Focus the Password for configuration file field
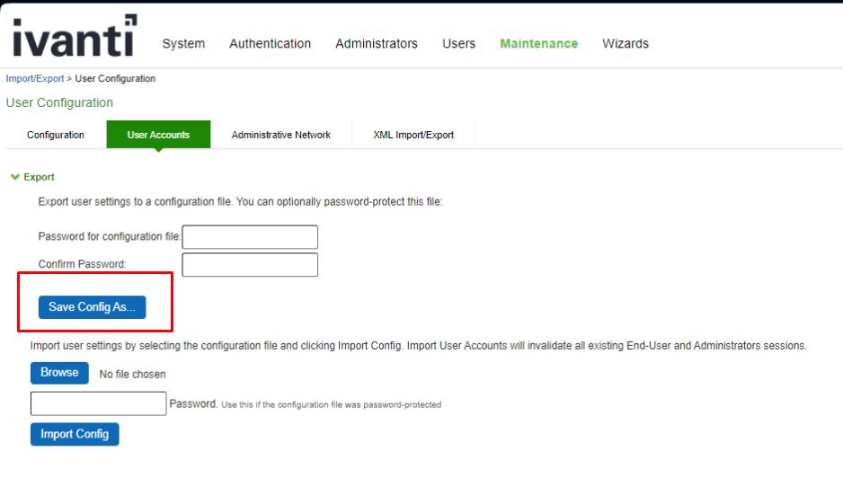The image size is (843, 504). (250, 237)
